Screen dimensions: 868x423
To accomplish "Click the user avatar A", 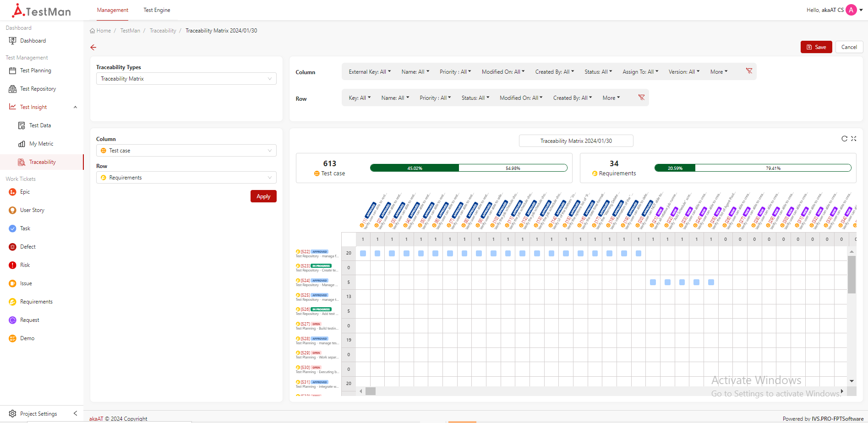I will (851, 10).
